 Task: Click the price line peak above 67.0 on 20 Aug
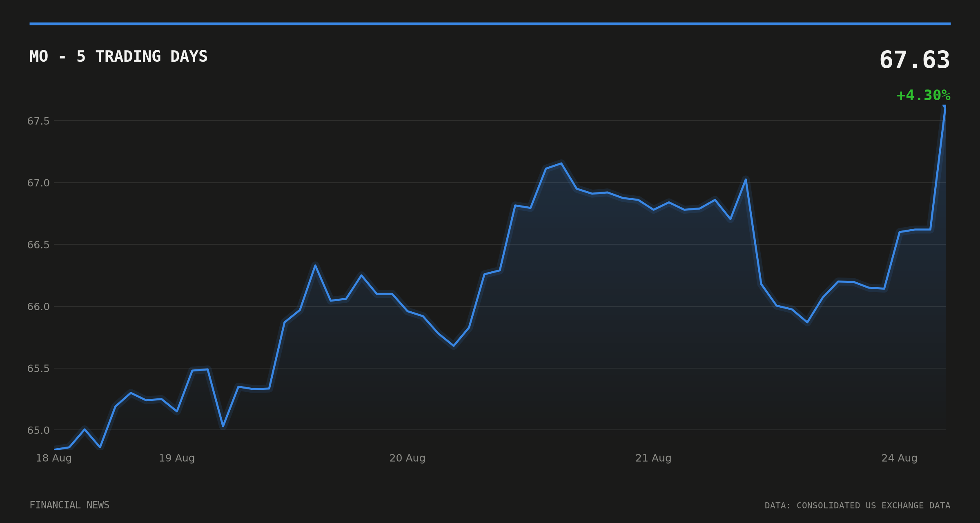(x=561, y=163)
